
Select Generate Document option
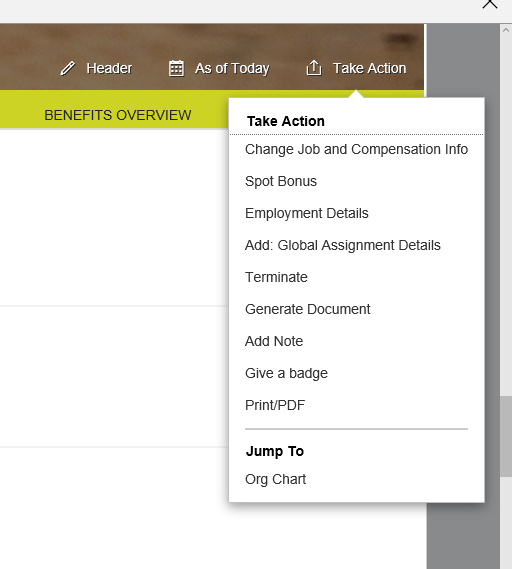click(x=307, y=309)
